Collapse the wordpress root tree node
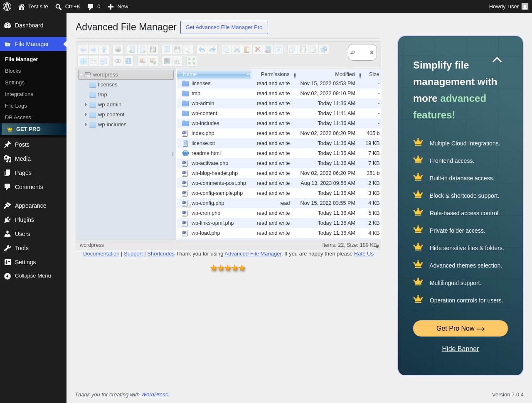This screenshot has width=532, height=403. (x=81, y=75)
